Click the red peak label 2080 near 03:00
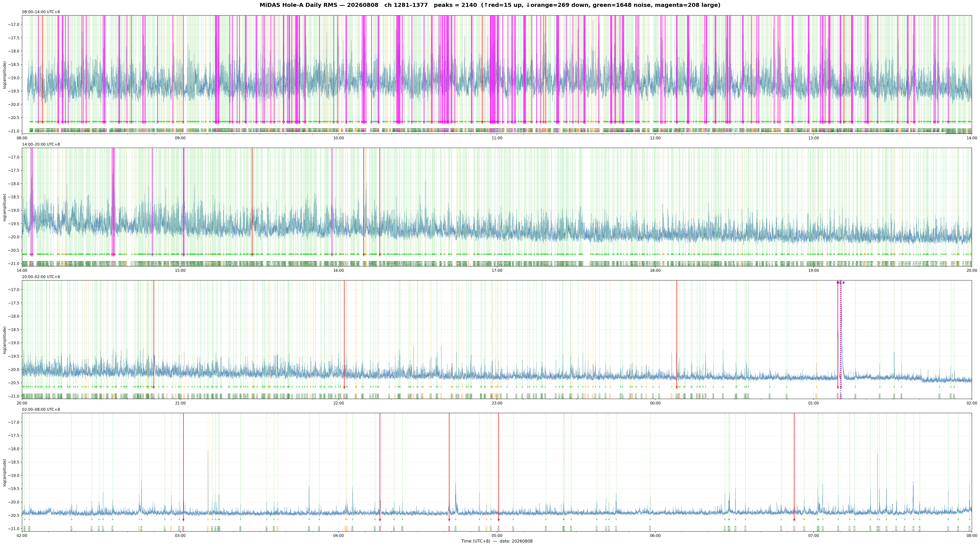Image resolution: width=980 pixels, height=546 pixels. 183,528
